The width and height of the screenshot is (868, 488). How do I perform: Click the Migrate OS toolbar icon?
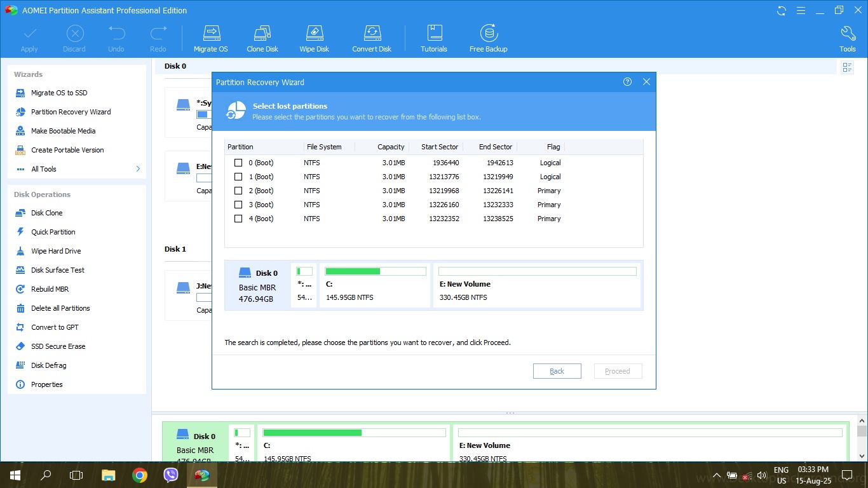coord(210,39)
